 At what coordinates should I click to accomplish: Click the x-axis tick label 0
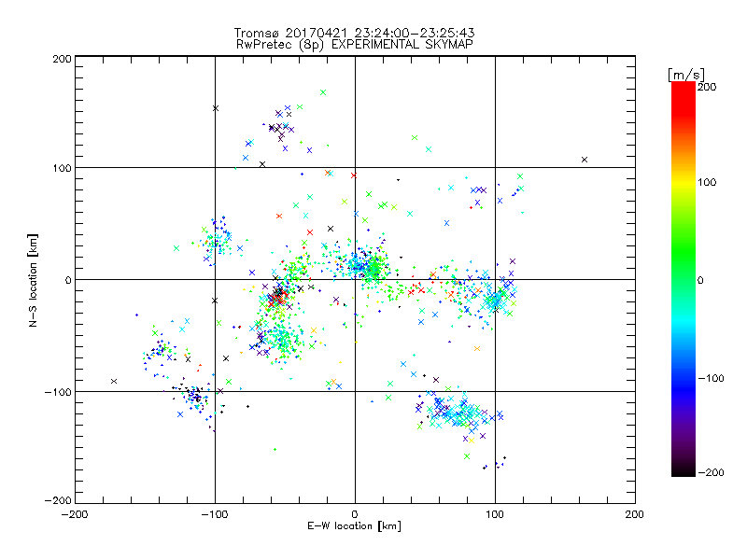click(355, 515)
